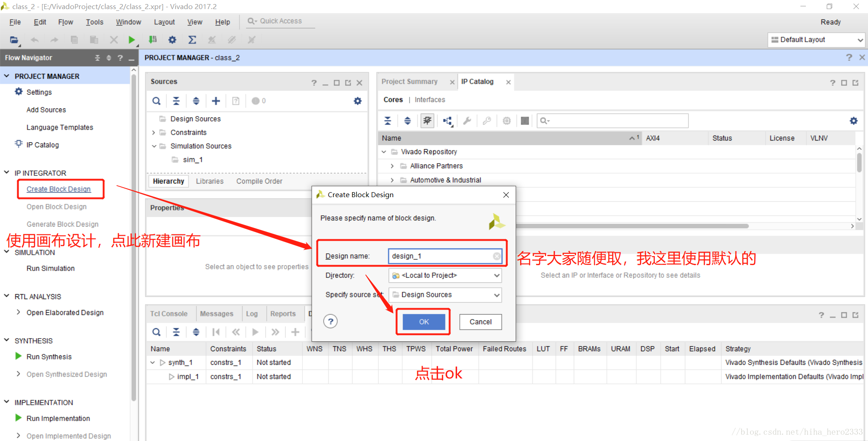Click the Program Device toolbar icon
Viewport: 868px width, 441px height.
(153, 40)
